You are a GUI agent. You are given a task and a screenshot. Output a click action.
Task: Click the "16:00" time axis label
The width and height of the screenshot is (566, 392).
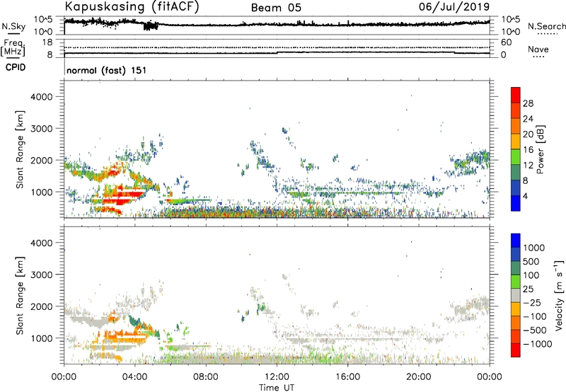[347, 377]
